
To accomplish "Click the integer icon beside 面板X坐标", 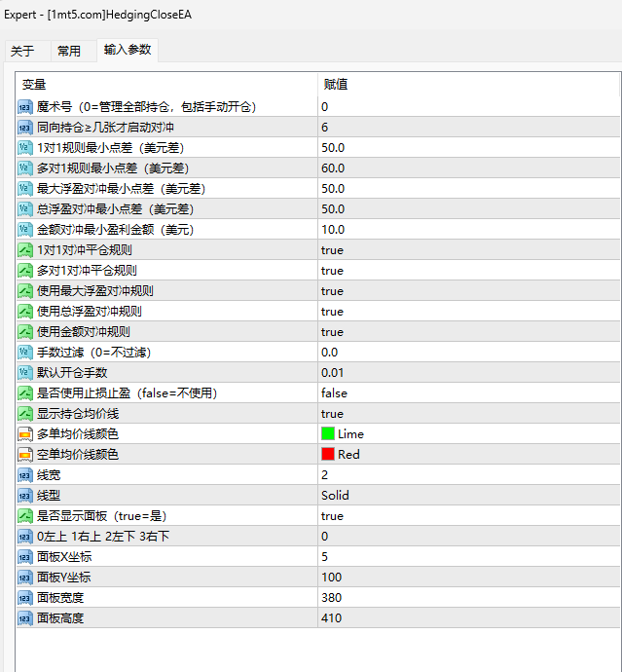I will pyautogui.click(x=25, y=557).
